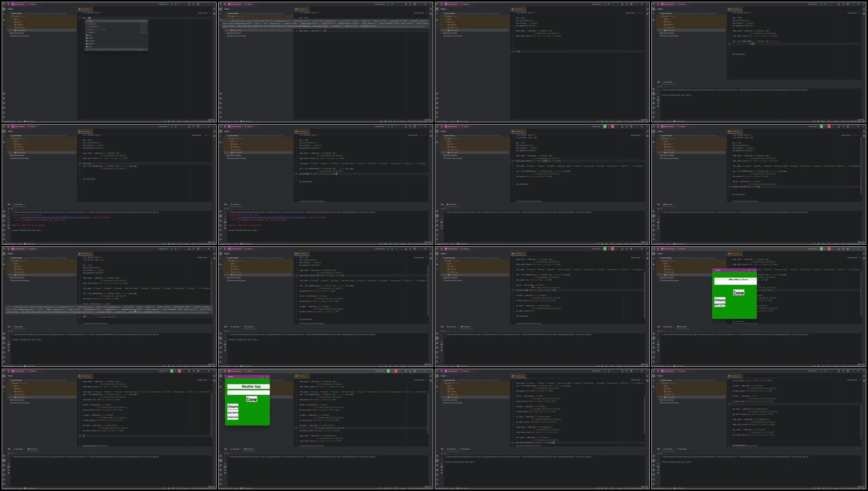This screenshot has width=868, height=491.
Task: Click Done in the Weather window overlapping the code editor
Action: [x=739, y=293]
